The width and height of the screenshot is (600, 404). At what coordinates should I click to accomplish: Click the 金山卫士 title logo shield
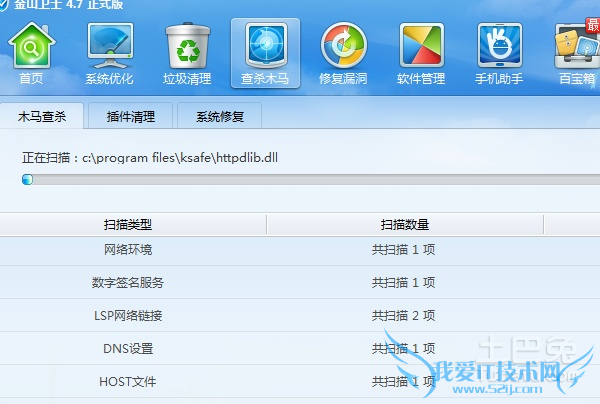(3, 5)
